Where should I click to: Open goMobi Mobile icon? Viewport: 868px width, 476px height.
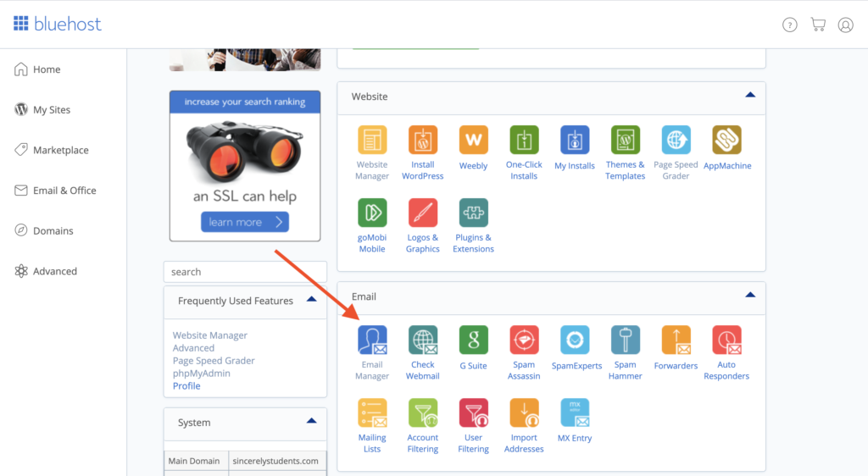click(x=372, y=213)
